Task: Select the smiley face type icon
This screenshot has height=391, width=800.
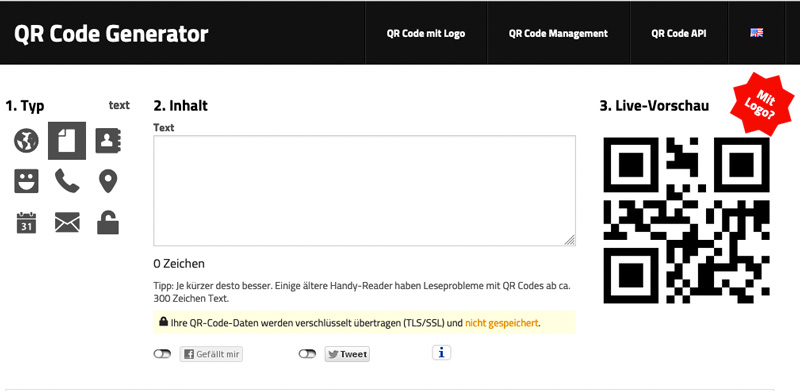Action: coord(26,181)
